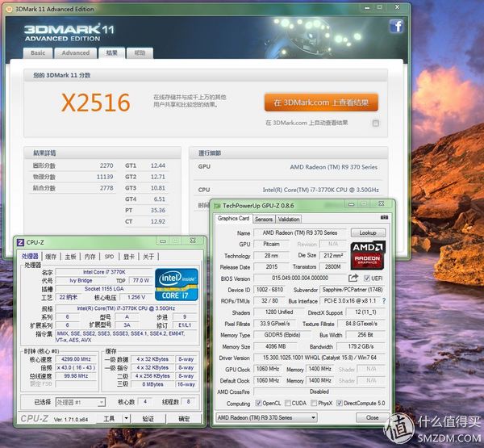Switch to the Basic tab in 3DMark
484x448 pixels.
38,53
